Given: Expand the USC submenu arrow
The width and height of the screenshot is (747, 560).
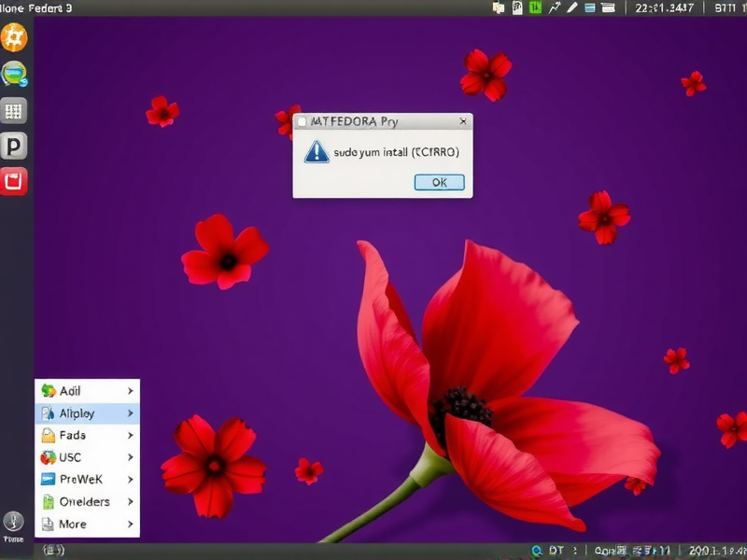Looking at the screenshot, I should click(131, 457).
